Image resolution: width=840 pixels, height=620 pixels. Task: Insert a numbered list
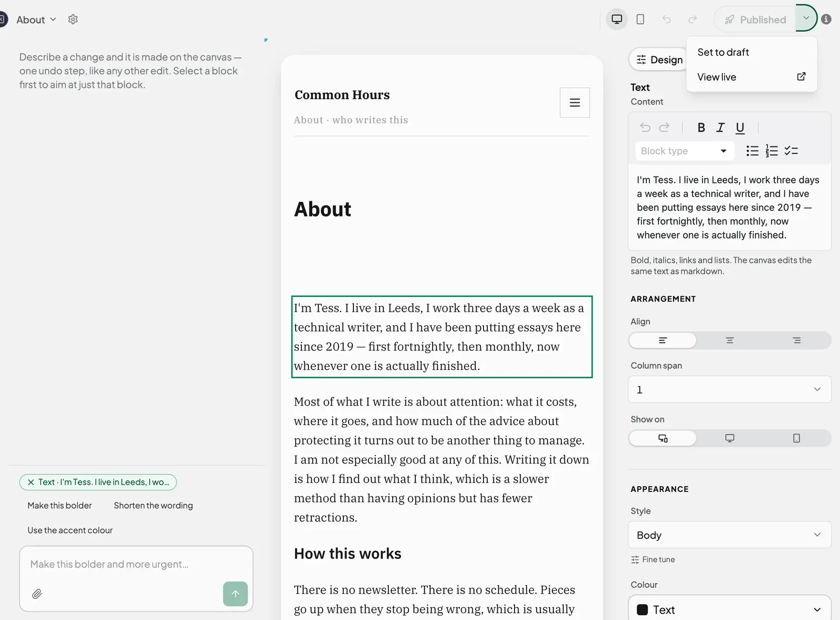pos(771,151)
